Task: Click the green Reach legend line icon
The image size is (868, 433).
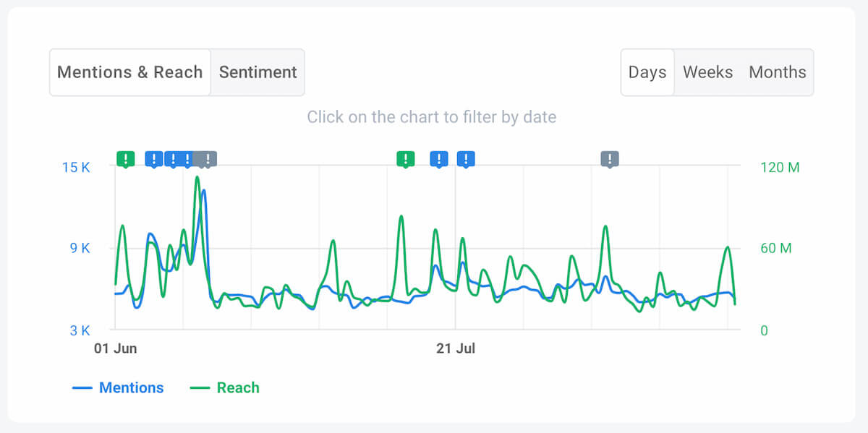Action: pos(200,388)
